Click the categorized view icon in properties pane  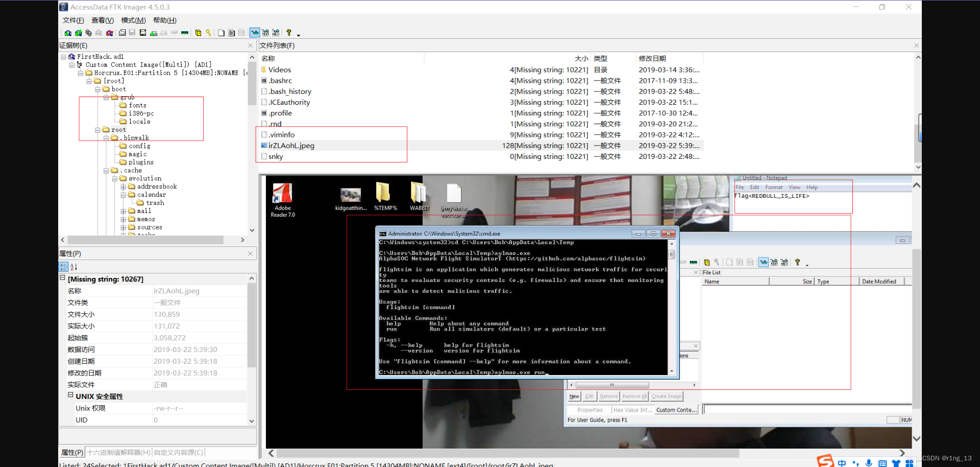[x=64, y=267]
